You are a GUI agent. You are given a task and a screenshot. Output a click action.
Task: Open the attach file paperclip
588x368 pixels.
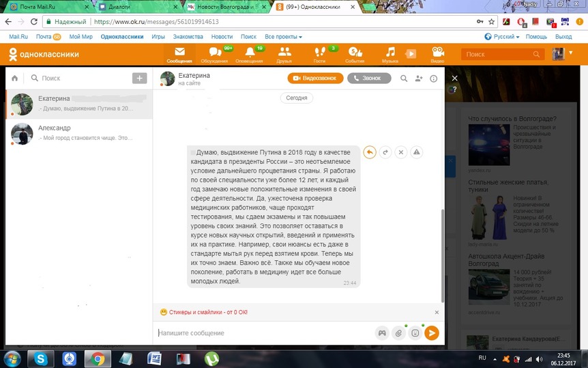click(398, 332)
